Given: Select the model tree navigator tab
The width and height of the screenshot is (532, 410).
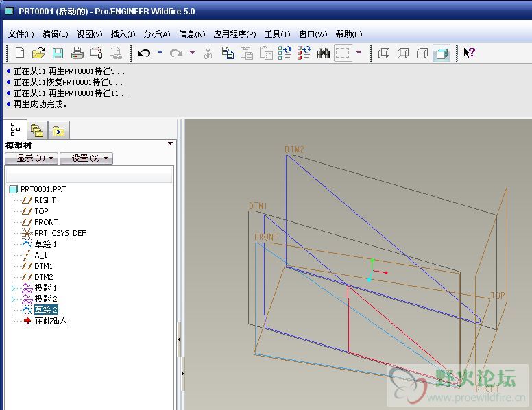Looking at the screenshot, I should click(15, 130).
